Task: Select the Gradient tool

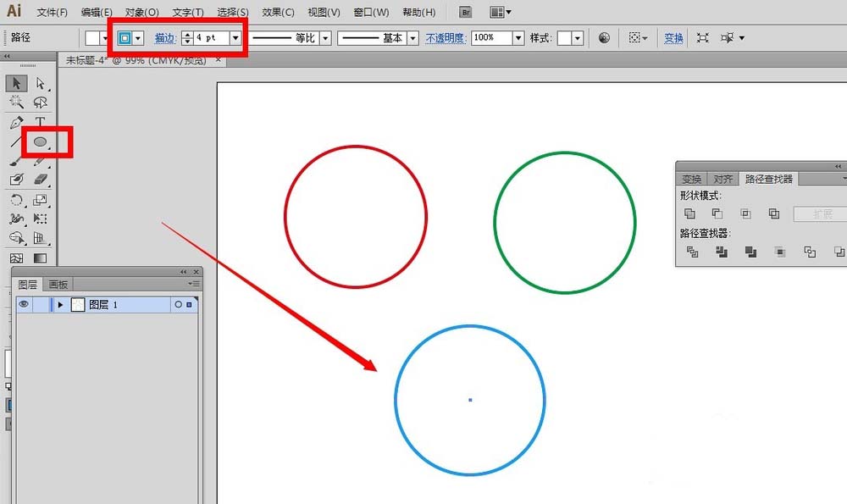Action: (x=41, y=258)
